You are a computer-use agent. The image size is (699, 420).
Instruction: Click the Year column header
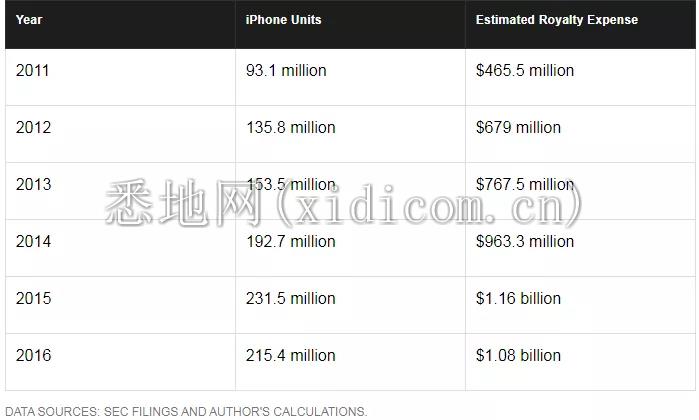(120, 24)
